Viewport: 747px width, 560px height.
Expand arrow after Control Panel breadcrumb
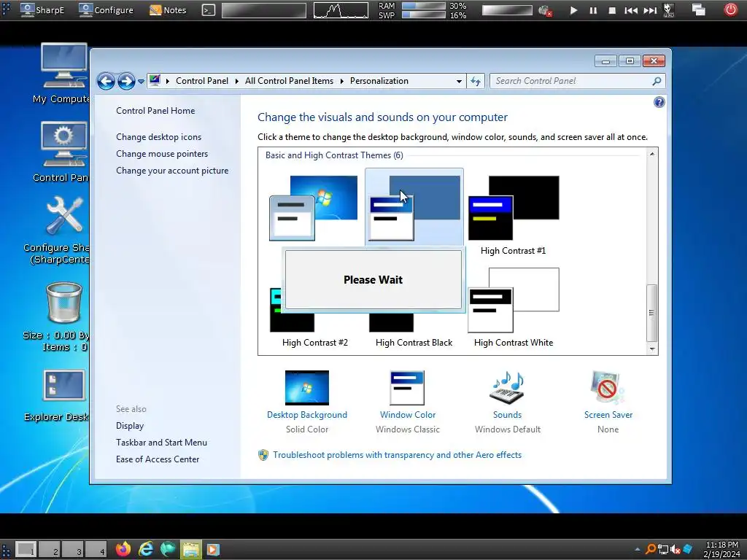pos(237,82)
